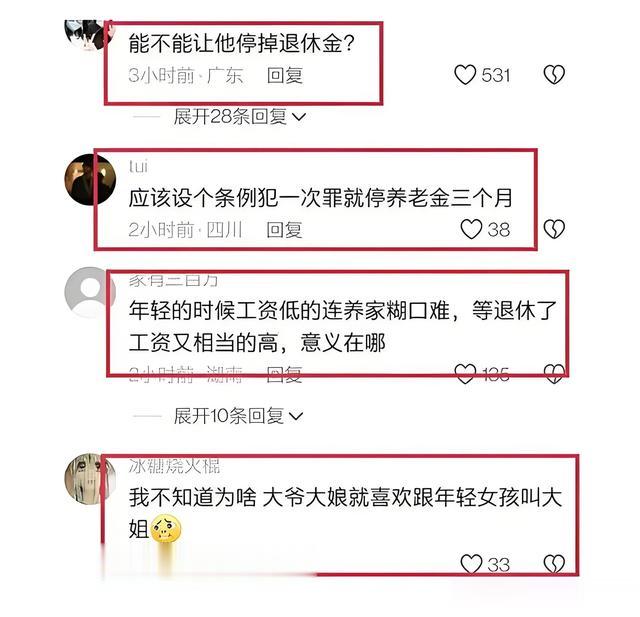Like the comment with 33 likes
Screen dimensions: 640x617
point(471,564)
